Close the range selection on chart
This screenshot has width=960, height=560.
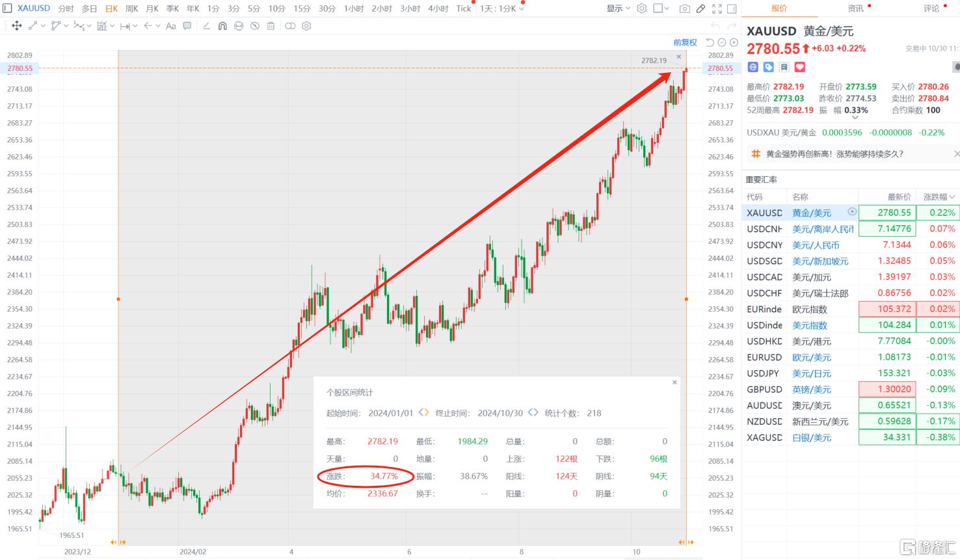click(x=678, y=57)
